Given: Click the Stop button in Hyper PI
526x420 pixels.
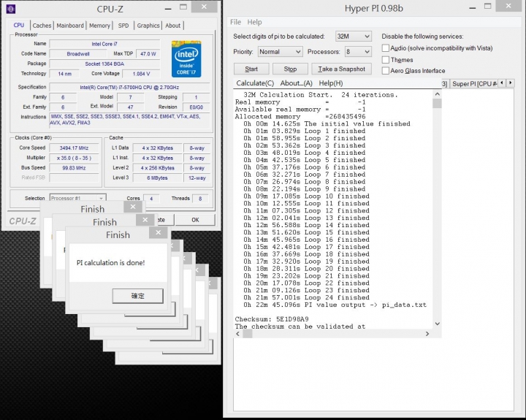Looking at the screenshot, I should (290, 69).
